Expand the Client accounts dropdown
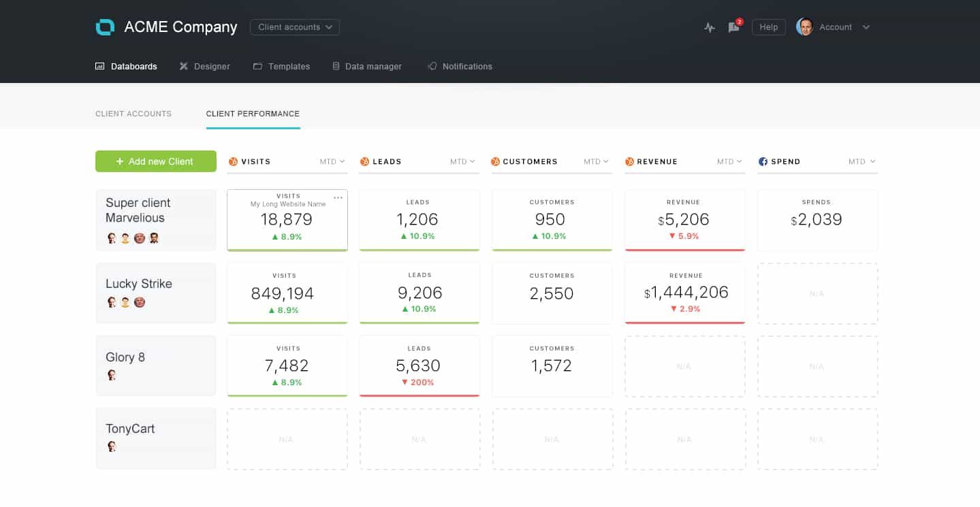 click(294, 27)
